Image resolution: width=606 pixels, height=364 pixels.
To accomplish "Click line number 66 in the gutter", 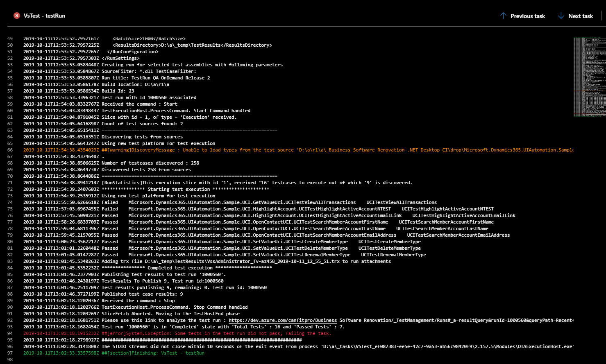I will tap(10, 150).
